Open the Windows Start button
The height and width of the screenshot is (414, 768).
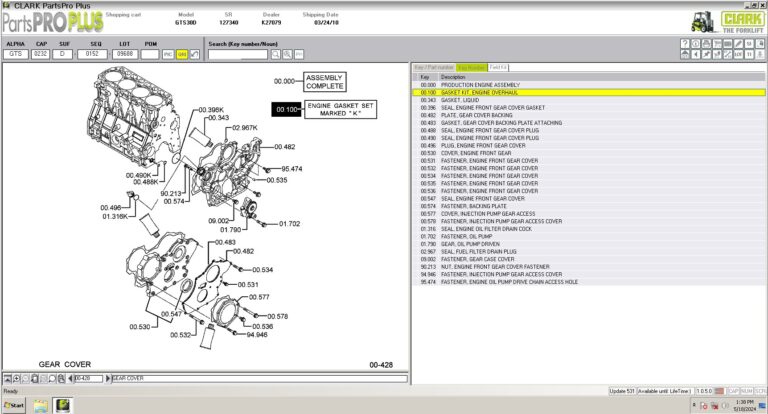tap(13, 405)
